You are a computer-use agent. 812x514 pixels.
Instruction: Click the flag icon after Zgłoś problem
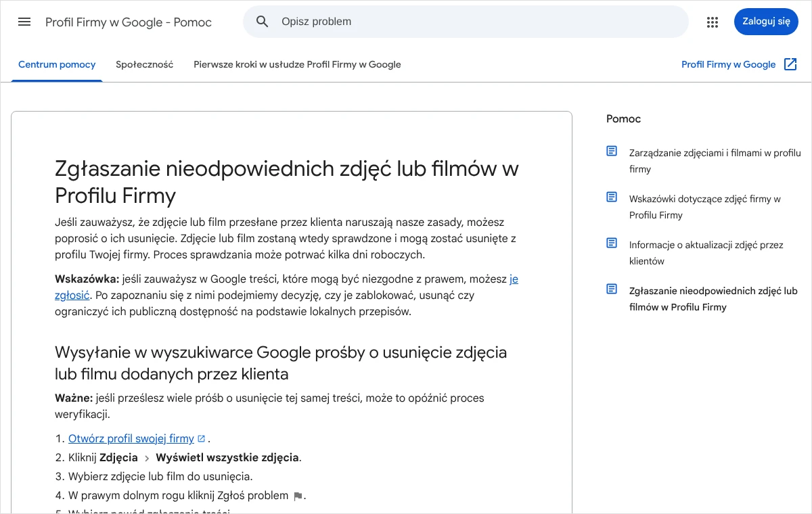pos(298,496)
